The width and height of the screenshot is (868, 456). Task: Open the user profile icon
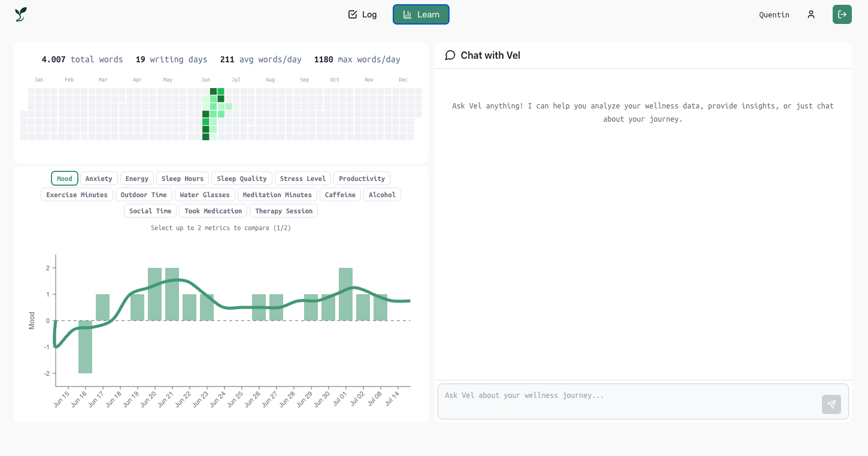(x=811, y=14)
